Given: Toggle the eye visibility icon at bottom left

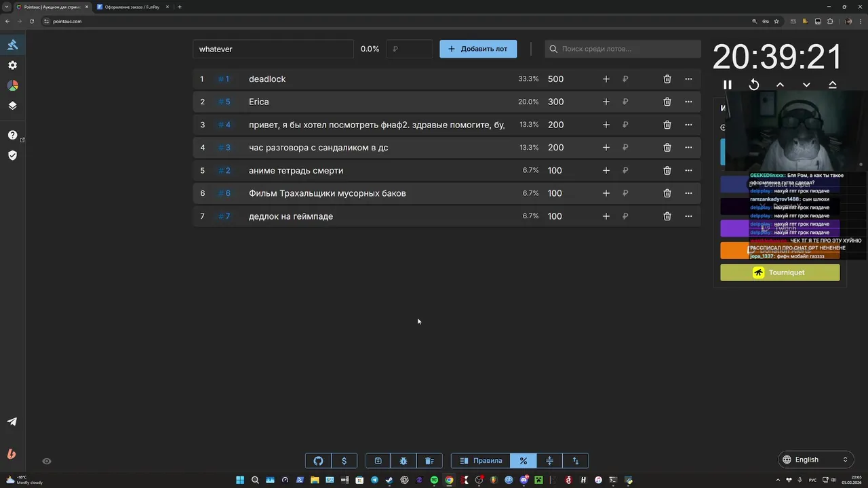Looking at the screenshot, I should click(47, 461).
